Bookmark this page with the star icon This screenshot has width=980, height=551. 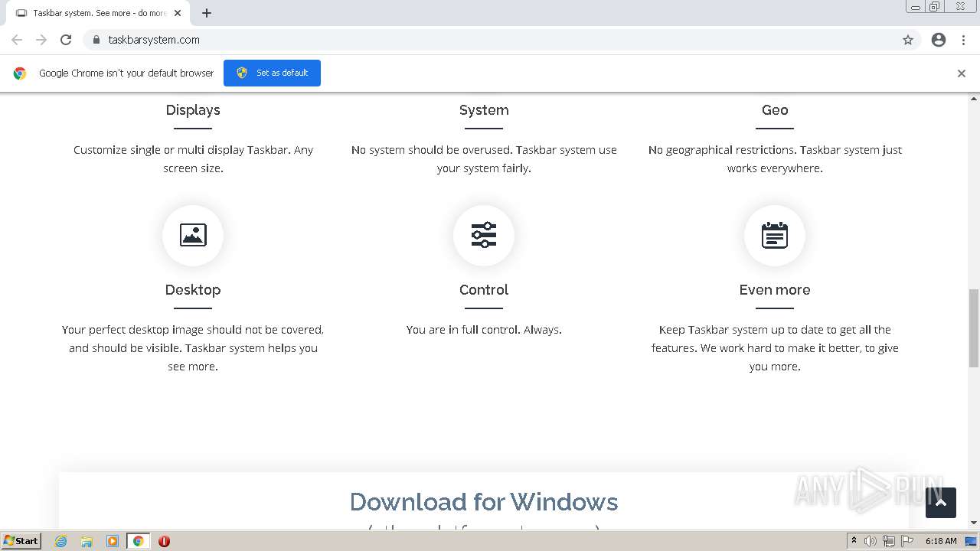point(908,40)
